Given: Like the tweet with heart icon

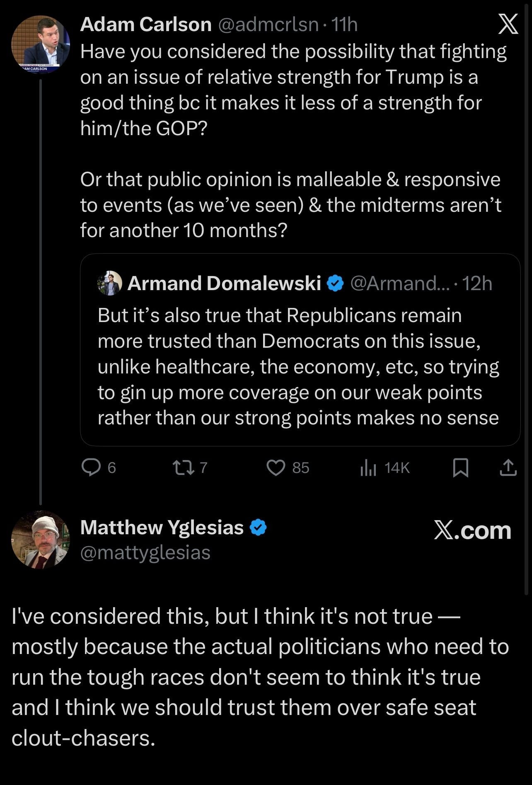Looking at the screenshot, I should click(x=275, y=468).
